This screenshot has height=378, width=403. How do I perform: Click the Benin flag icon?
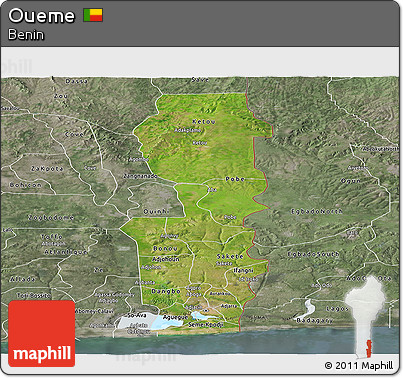click(x=93, y=15)
